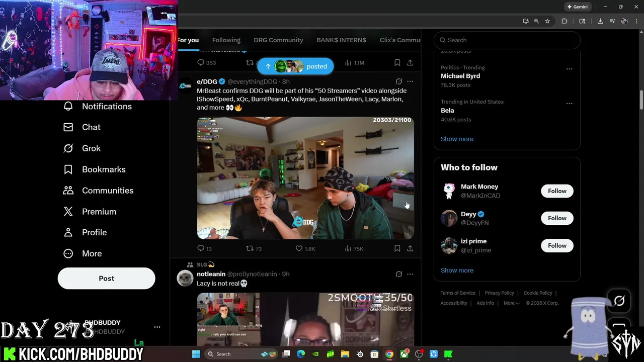The width and height of the screenshot is (644, 362).
Task: Open Terms of Service footer link
Action: pos(458,293)
